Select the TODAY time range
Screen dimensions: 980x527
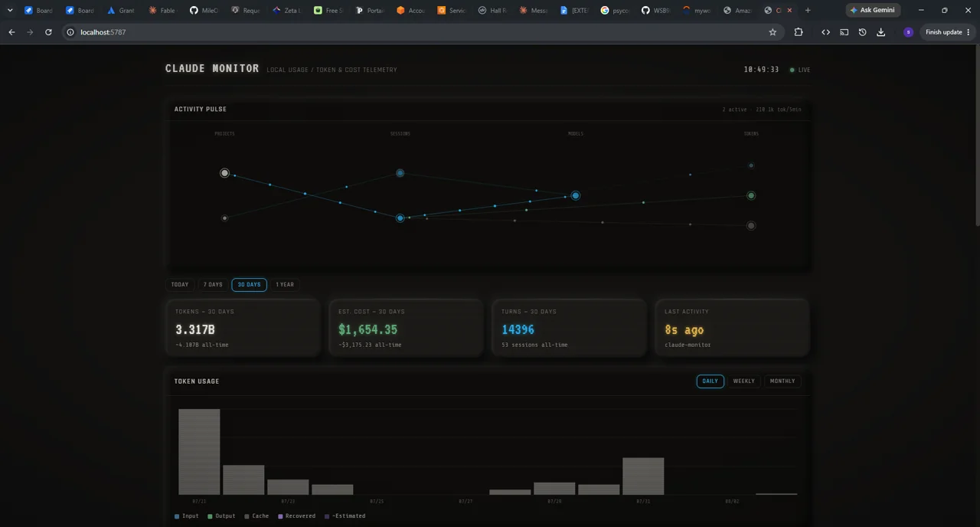click(180, 284)
